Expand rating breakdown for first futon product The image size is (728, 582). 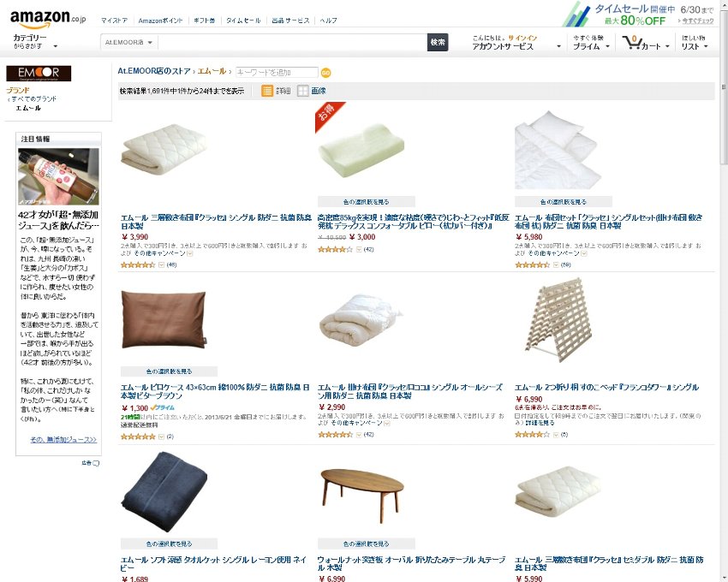pyautogui.click(x=162, y=265)
